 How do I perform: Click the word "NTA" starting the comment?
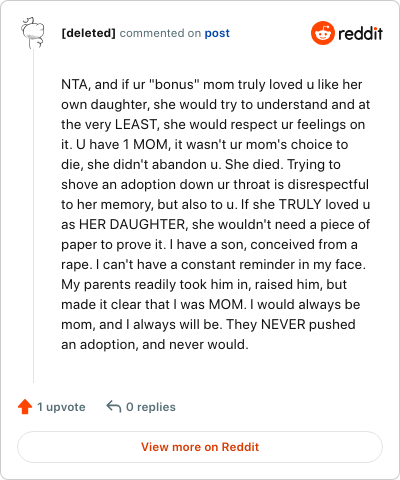74,84
